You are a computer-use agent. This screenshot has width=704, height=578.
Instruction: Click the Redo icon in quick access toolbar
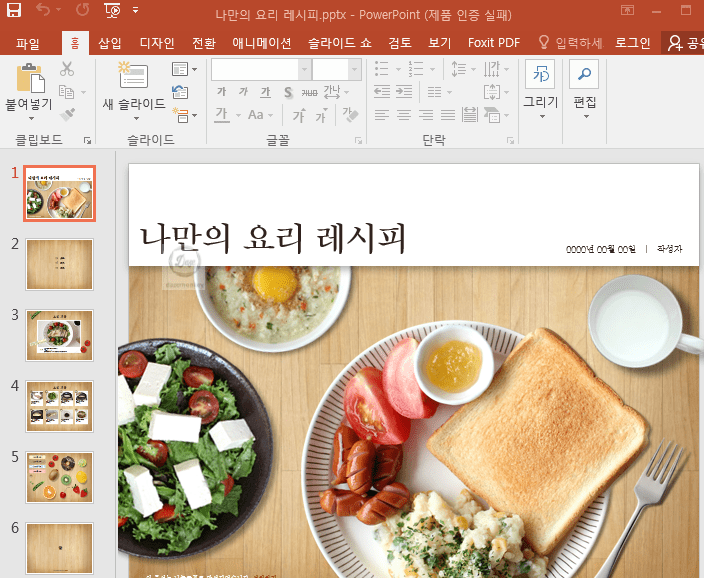click(x=82, y=9)
